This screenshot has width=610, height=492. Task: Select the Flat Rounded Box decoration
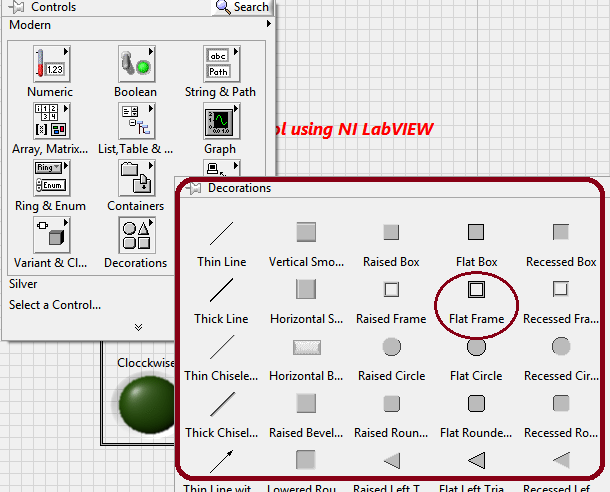pos(476,403)
